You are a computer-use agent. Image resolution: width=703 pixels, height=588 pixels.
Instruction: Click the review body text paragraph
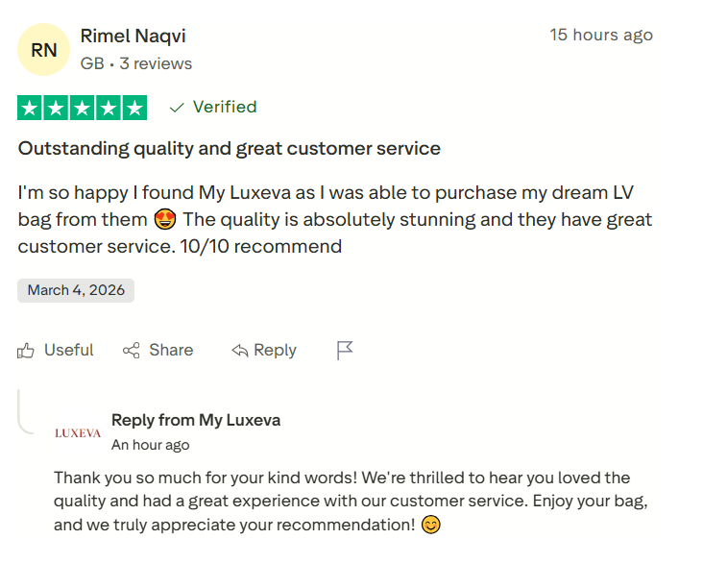[334, 219]
